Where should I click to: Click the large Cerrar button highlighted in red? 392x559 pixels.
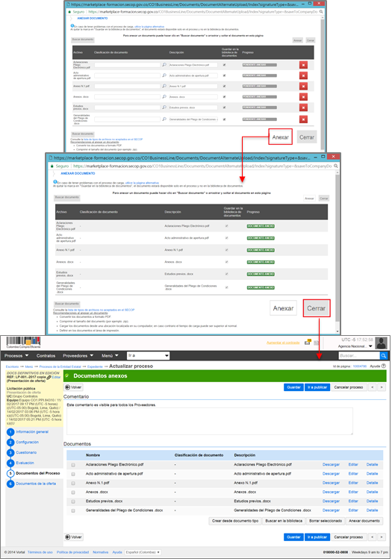[x=317, y=308]
